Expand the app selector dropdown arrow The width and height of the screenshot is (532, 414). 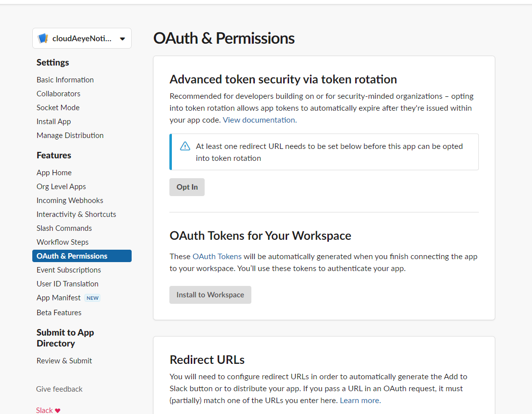point(123,39)
